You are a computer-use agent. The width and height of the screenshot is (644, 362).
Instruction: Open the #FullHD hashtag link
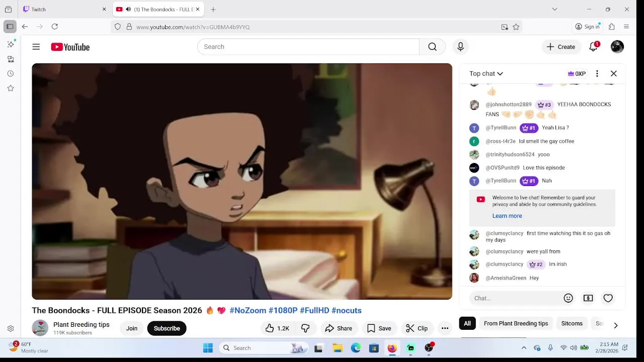pyautogui.click(x=314, y=310)
